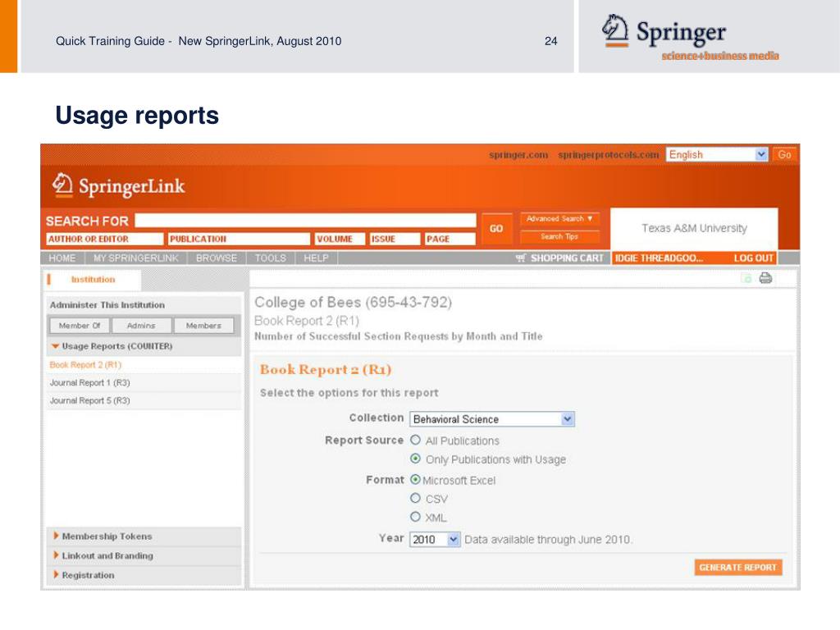Click the SEARCH FOR input field
840x630 pixels.
click(x=305, y=220)
